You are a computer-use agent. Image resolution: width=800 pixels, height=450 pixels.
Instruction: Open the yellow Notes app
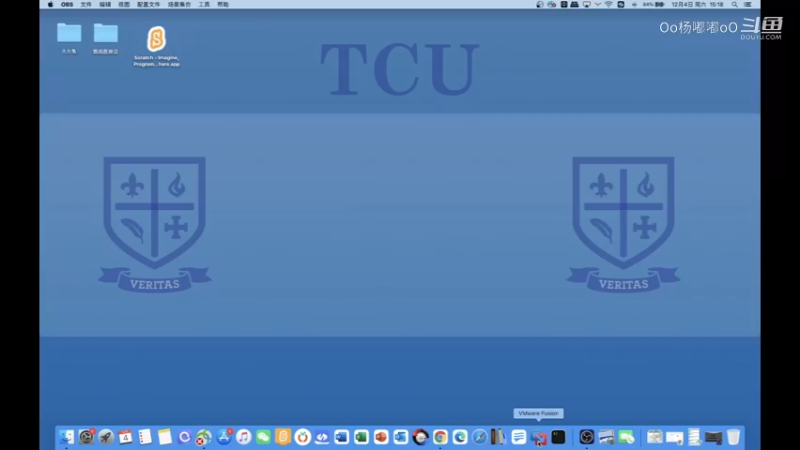[x=165, y=437]
